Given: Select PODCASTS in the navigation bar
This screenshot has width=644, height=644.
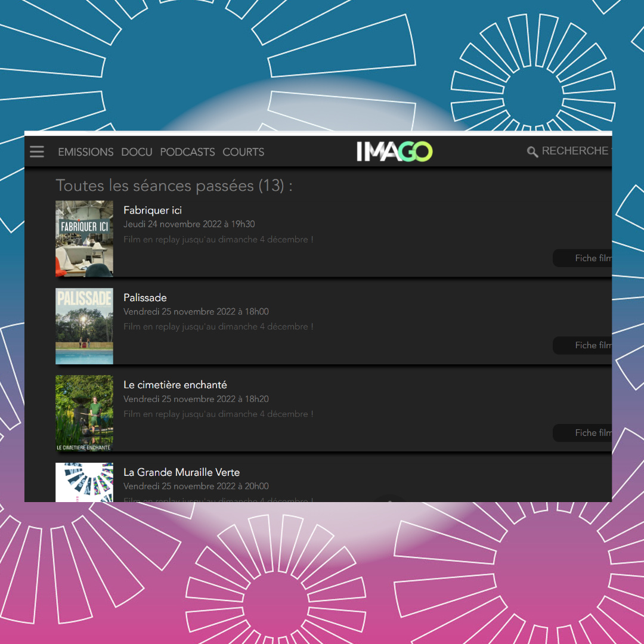Looking at the screenshot, I should [x=187, y=152].
